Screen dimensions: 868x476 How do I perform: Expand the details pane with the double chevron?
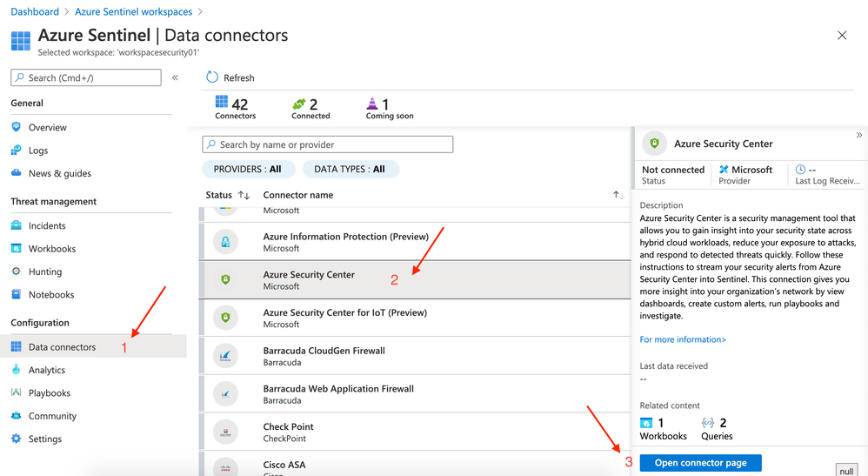coord(858,136)
